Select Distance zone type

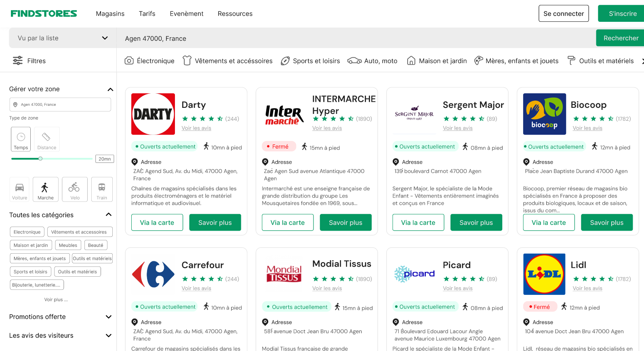point(47,139)
